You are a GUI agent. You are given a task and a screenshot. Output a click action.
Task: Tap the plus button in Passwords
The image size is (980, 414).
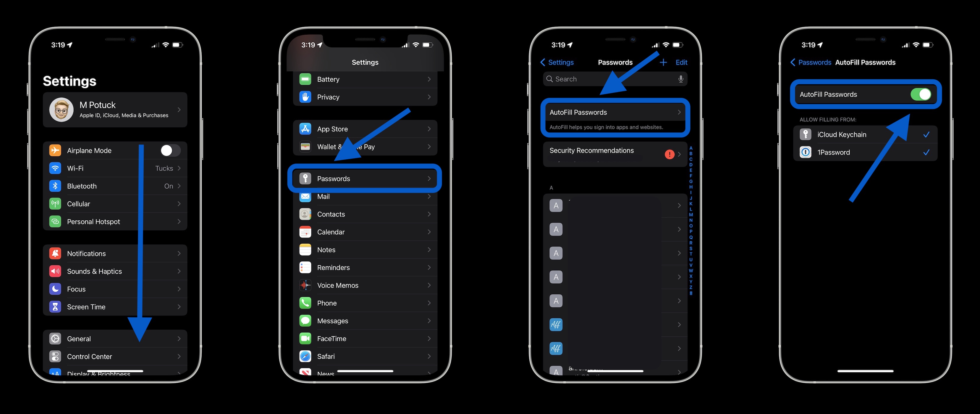664,62
